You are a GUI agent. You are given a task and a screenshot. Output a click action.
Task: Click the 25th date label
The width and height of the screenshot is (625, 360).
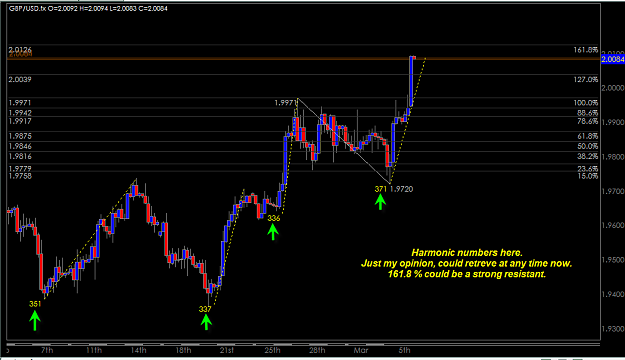pos(272,350)
